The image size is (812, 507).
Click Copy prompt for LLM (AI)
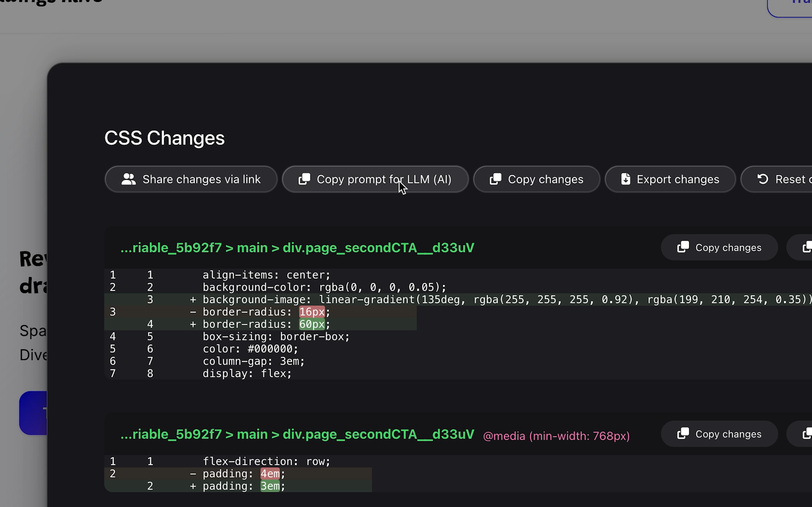(375, 179)
